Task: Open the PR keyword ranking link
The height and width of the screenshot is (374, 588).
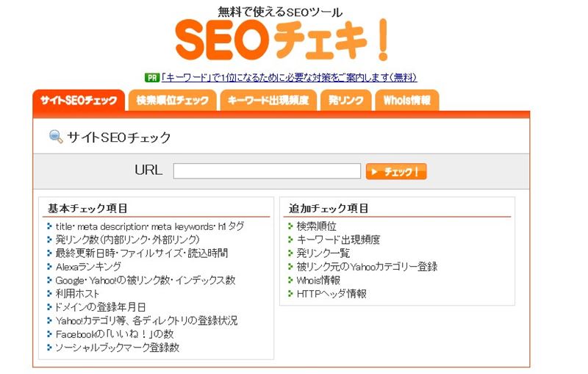Action: 289,78
